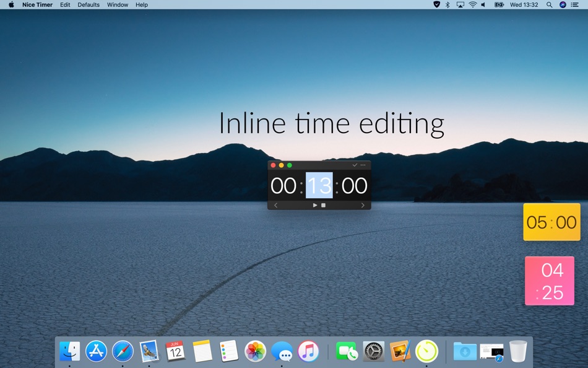This screenshot has height=368, width=588.
Task: Click the stop button in the timer window
Action: (x=323, y=206)
